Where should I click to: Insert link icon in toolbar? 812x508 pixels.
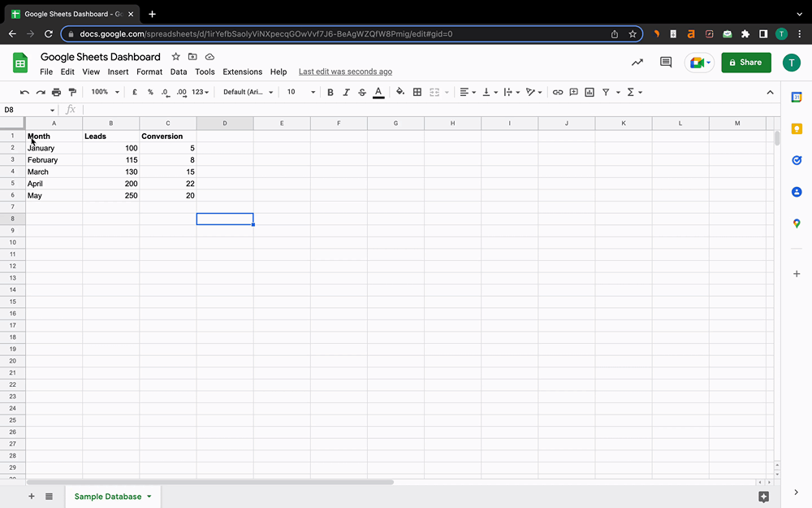pyautogui.click(x=558, y=93)
